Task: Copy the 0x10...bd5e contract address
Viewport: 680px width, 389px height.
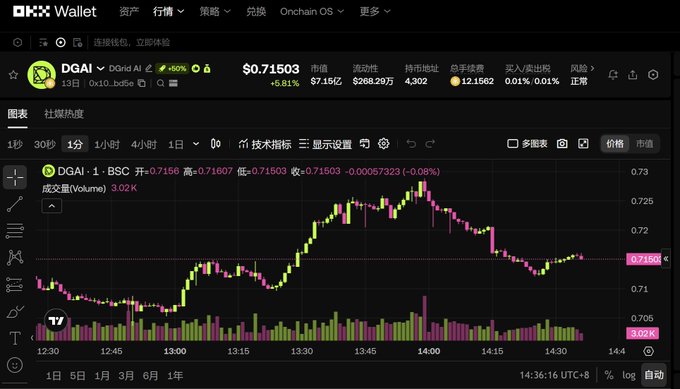Action: coord(141,83)
